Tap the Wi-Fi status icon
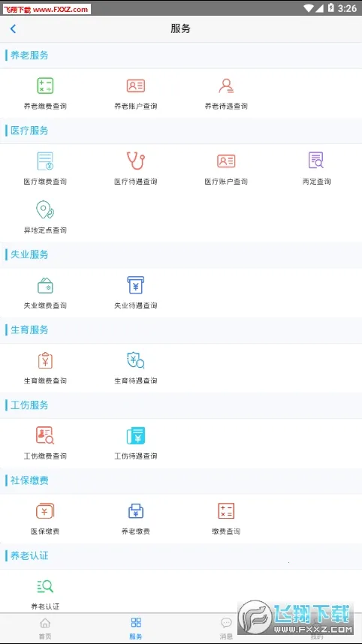The image size is (362, 644). 309,8
